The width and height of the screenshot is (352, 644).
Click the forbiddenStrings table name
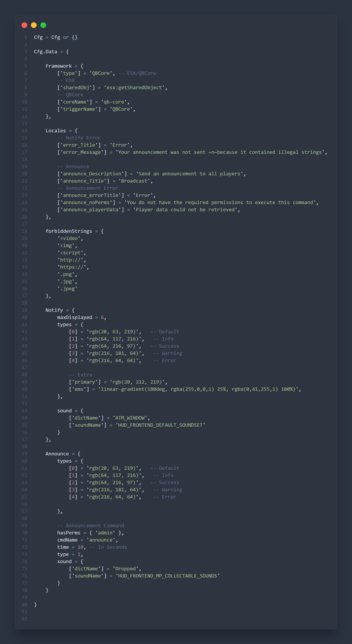69,231
